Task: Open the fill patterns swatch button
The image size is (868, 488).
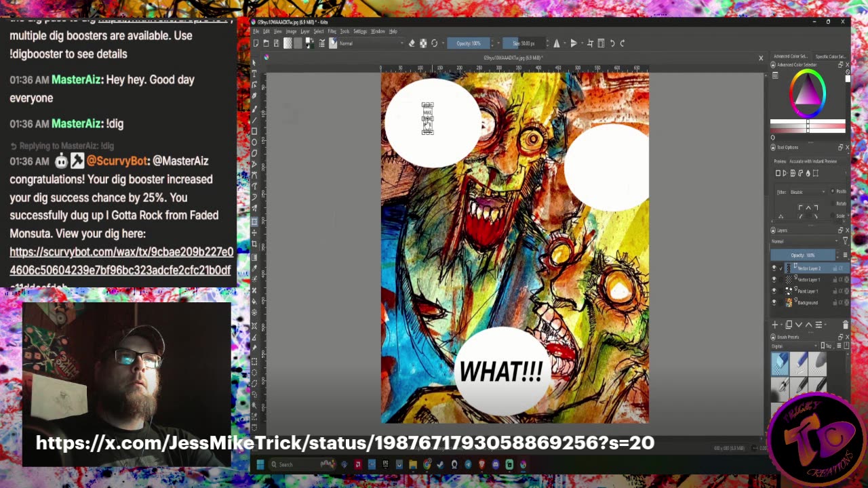Action: click(x=298, y=43)
